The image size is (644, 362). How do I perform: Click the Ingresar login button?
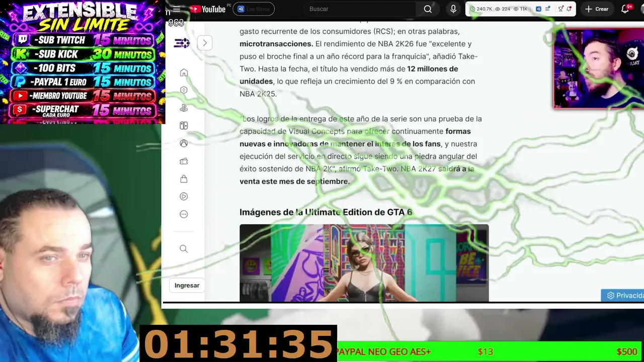pyautogui.click(x=187, y=285)
